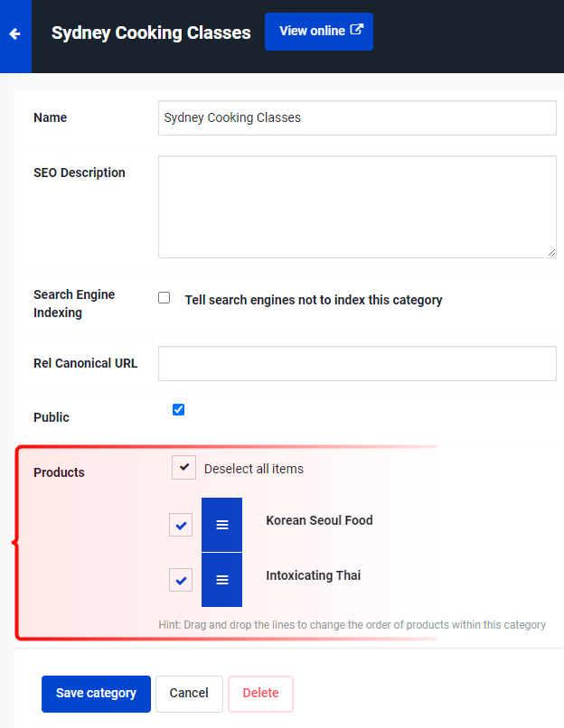Click the Korean Seoul Food drag handle
564x728 pixels.
click(x=221, y=525)
